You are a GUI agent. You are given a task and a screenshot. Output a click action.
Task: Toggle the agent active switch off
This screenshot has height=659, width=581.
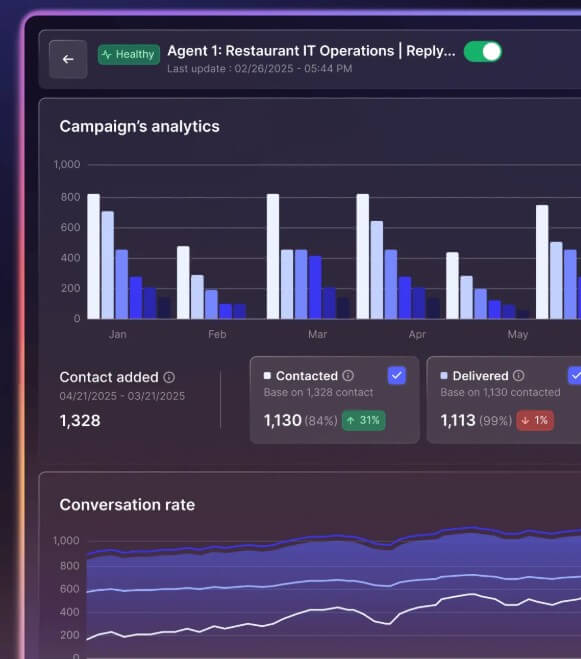pos(483,52)
